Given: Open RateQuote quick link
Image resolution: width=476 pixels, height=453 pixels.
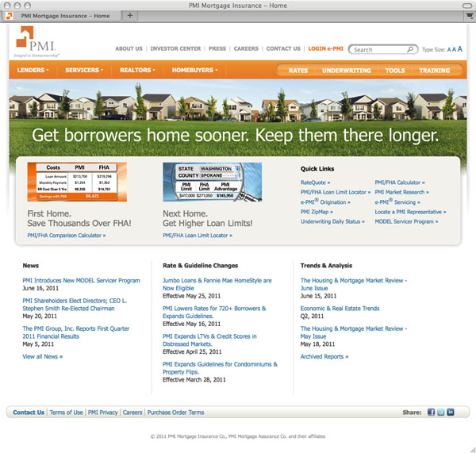Looking at the screenshot, I should [316, 182].
